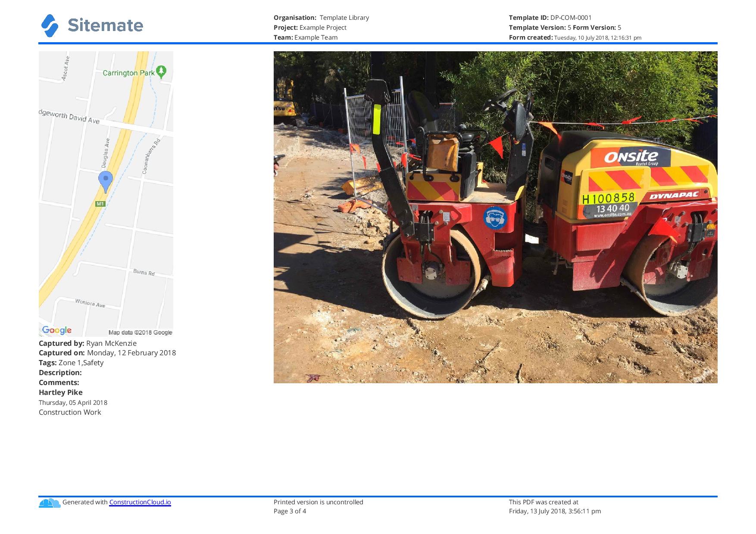Click the Hartley Pike comment author name
This screenshot has height=534, width=756.
coord(61,392)
